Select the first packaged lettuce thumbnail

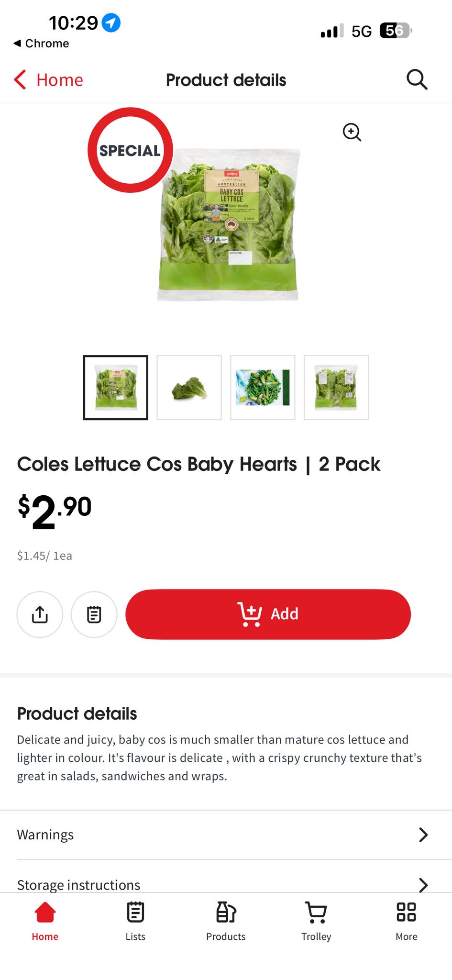(116, 388)
